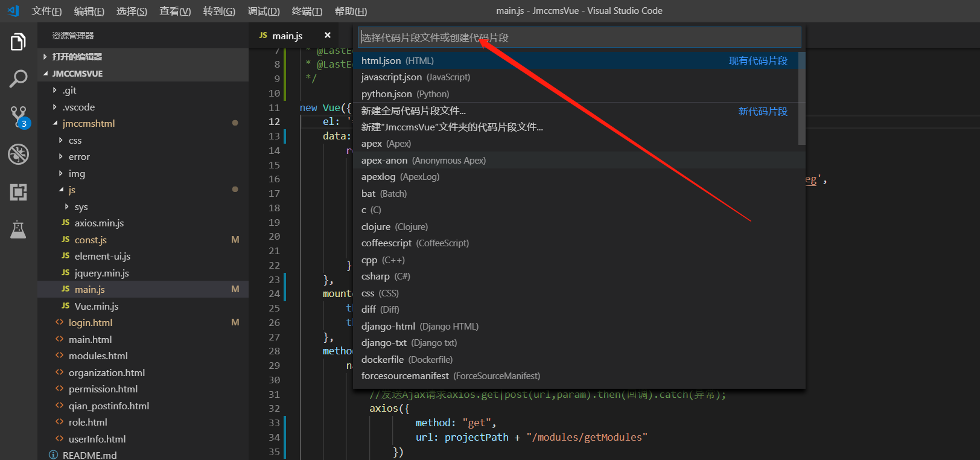The image size is (980, 460).
Task: Select html.json (HTML) snippet file
Action: click(x=576, y=60)
